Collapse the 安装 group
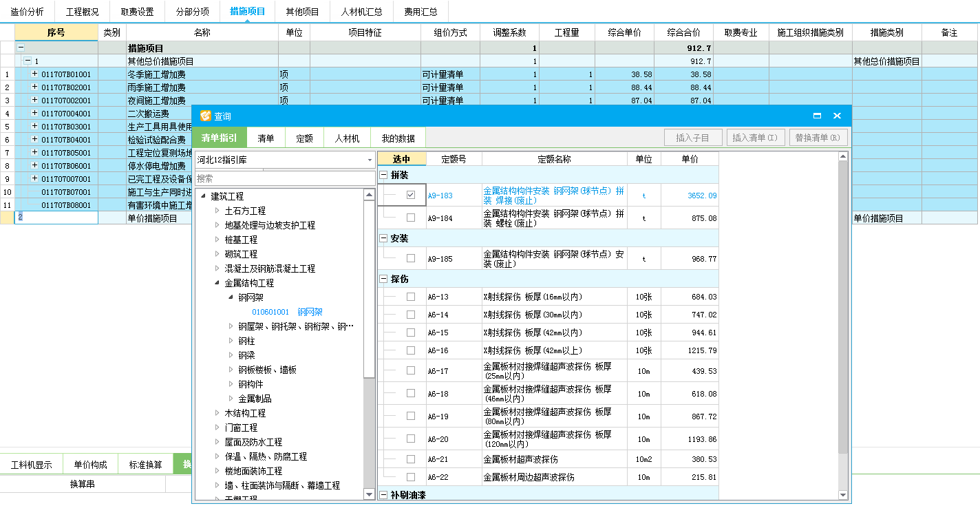The height and width of the screenshot is (506, 980). tap(383, 239)
